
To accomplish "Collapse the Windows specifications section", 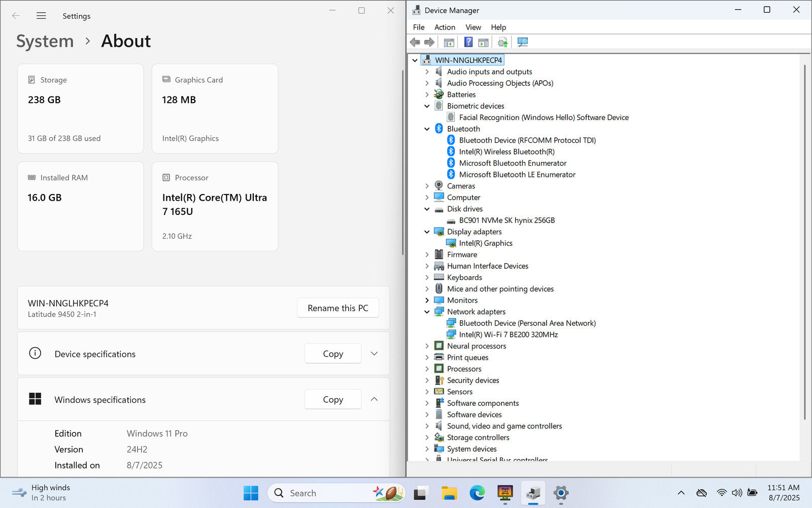I will pyautogui.click(x=374, y=399).
